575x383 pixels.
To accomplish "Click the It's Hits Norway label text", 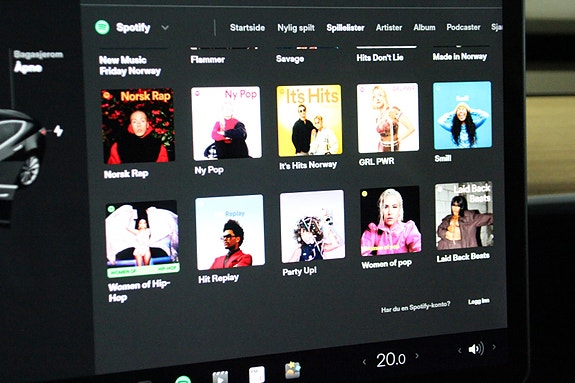I will (x=308, y=165).
